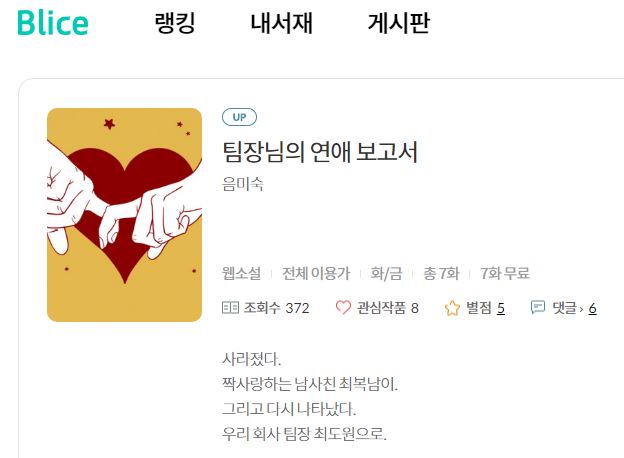Open author 음미숙's page
Screen dimensions: 624x458
click(243, 184)
